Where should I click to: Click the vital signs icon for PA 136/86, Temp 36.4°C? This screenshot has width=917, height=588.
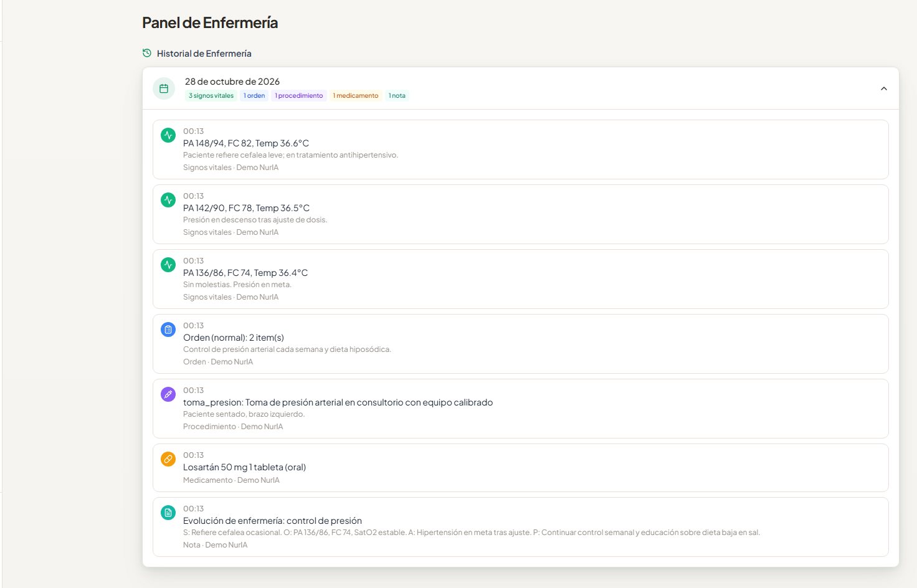168,265
